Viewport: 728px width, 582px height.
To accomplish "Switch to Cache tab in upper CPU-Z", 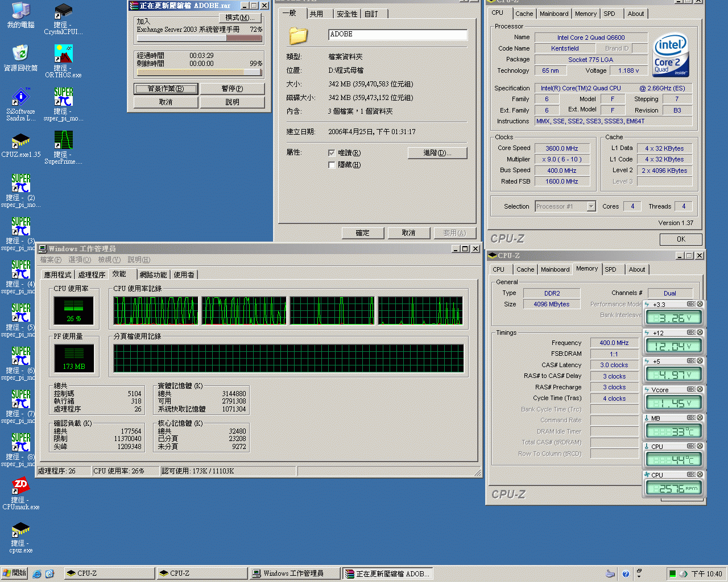I will tap(524, 14).
